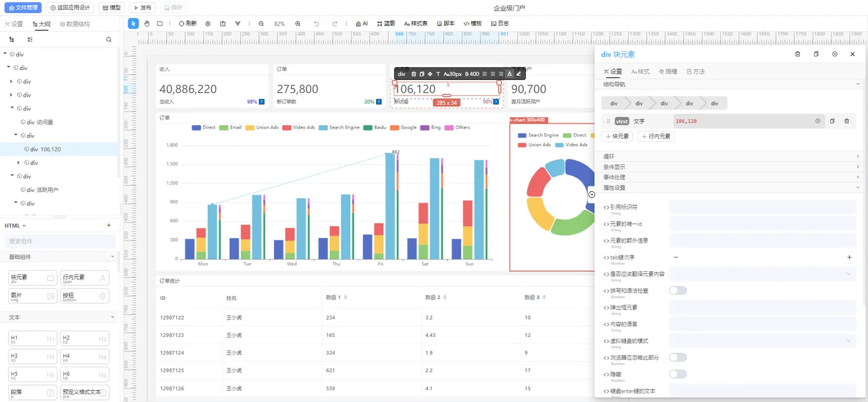Viewport: 868px width, 402px height.
Task: Redo the last action
Action: (335, 24)
